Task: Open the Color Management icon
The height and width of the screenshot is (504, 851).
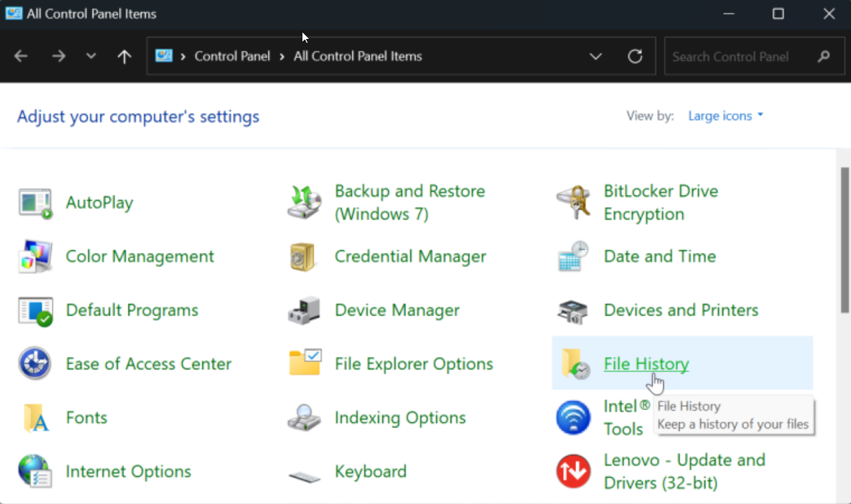Action: pyautogui.click(x=139, y=256)
